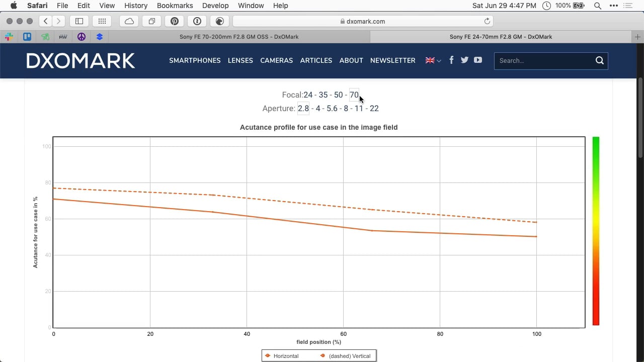Open the 1Password extension icon

(197, 21)
